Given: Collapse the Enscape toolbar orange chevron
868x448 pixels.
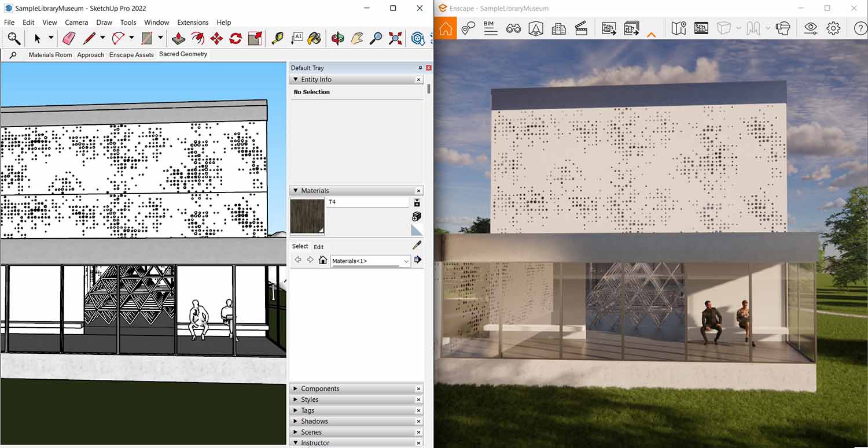Looking at the screenshot, I should click(x=651, y=35).
